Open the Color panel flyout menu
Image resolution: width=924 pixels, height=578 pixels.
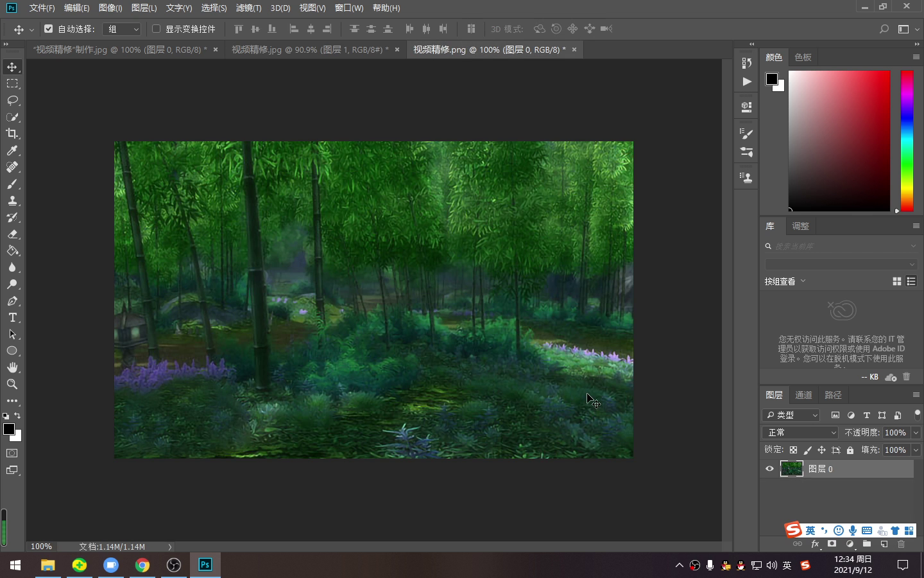point(916,57)
